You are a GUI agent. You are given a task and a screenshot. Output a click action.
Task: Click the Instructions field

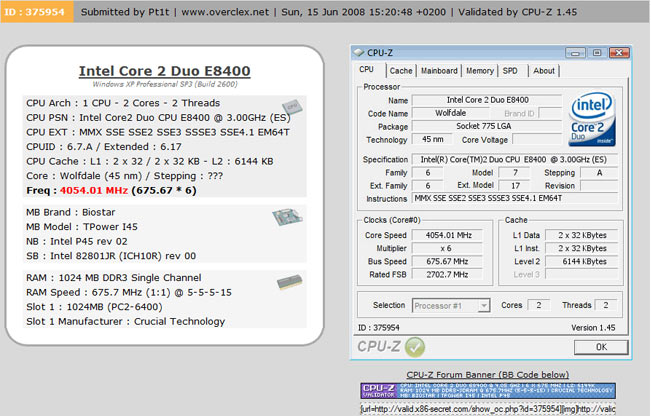coord(514,198)
